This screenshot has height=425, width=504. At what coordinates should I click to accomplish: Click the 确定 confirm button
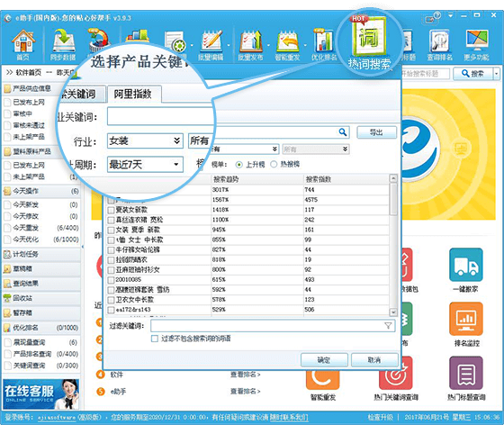[324, 360]
